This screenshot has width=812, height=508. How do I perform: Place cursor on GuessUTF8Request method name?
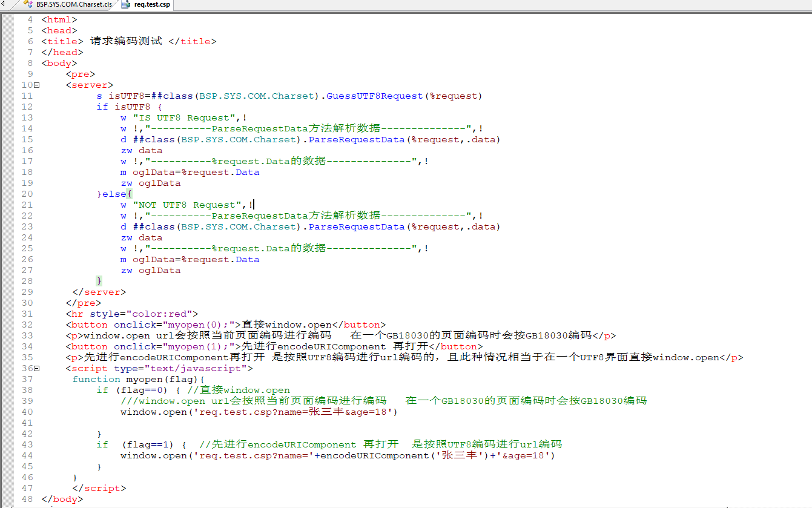coord(374,96)
